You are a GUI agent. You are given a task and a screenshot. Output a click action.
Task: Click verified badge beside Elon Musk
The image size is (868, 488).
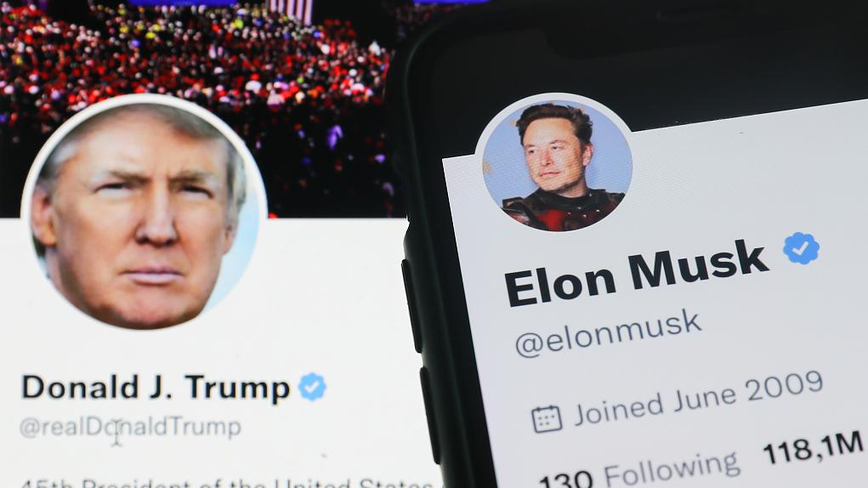click(801, 248)
